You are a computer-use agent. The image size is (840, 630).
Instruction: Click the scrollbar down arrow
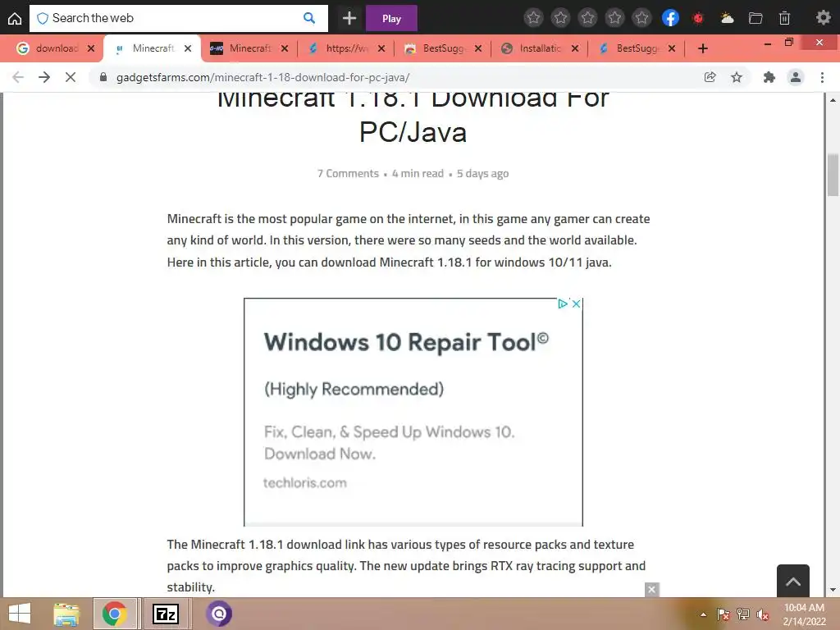[x=833, y=590]
